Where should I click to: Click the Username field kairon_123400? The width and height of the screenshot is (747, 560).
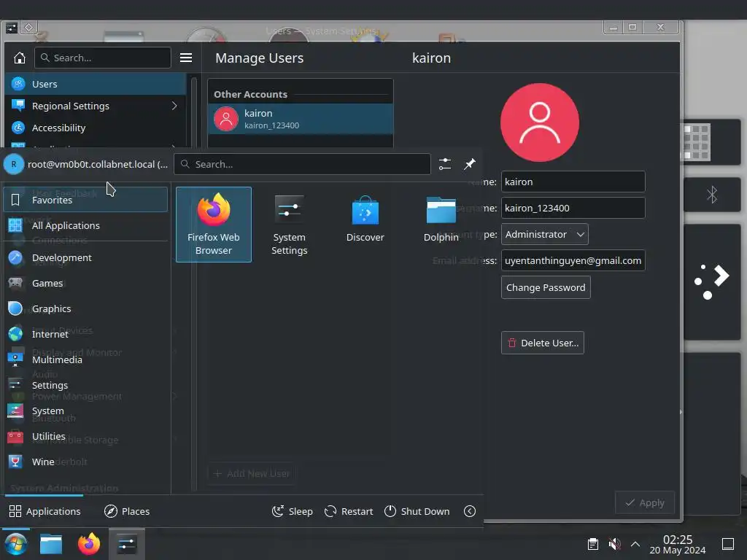573,208
